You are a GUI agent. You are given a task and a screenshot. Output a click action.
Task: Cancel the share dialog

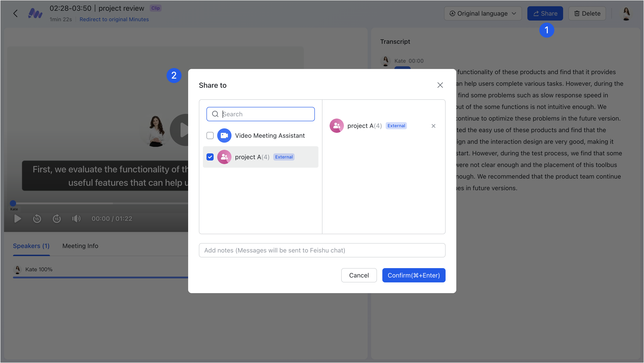tap(359, 275)
